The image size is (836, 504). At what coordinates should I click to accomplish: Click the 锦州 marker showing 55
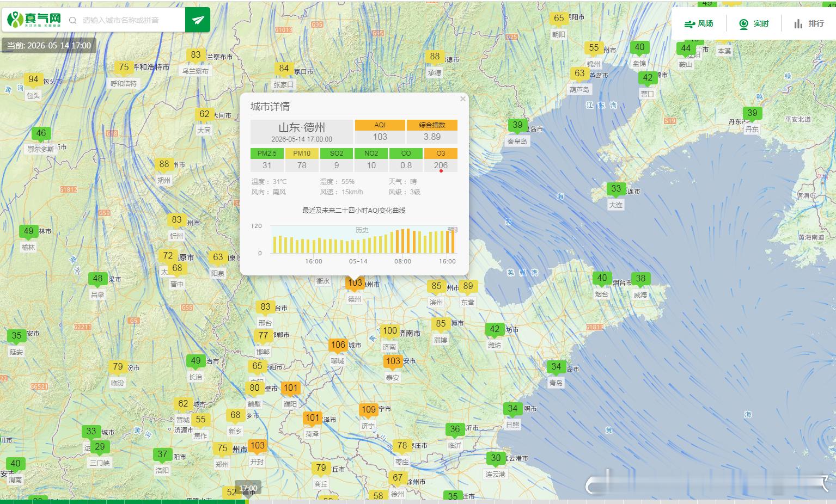point(594,48)
